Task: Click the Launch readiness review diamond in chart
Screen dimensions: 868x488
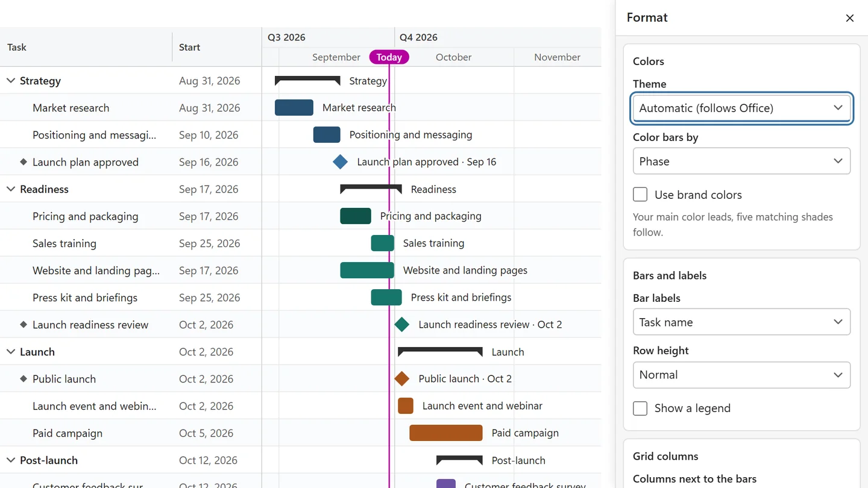Action: [x=402, y=324]
